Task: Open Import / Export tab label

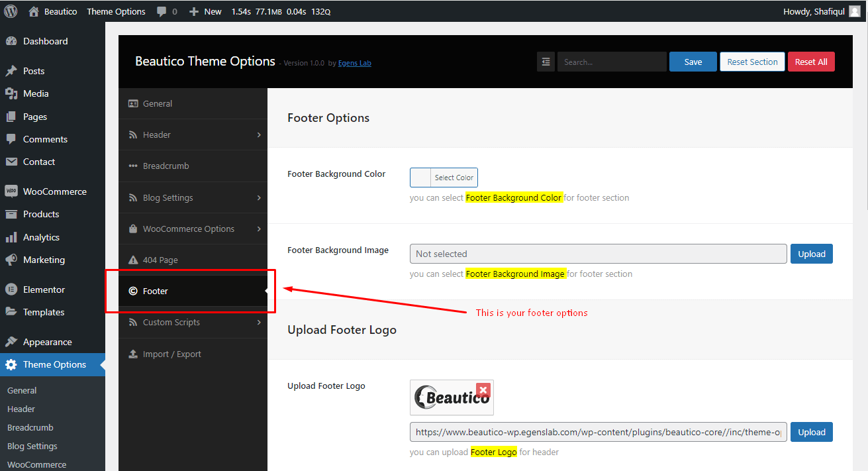Action: pyautogui.click(x=172, y=354)
